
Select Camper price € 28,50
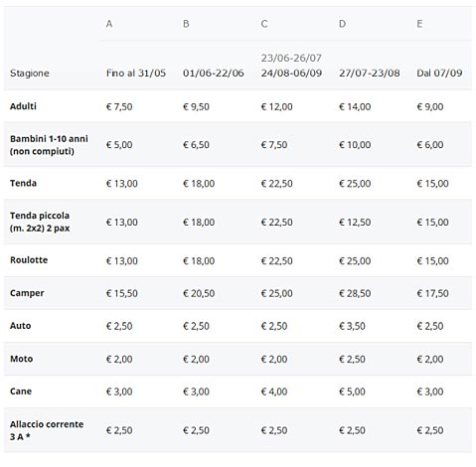[355, 293]
